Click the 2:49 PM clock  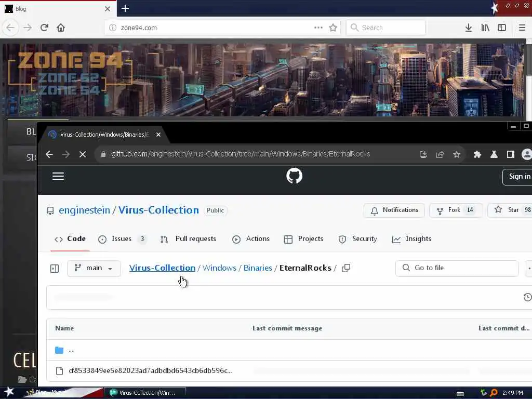pyautogui.click(x=513, y=393)
